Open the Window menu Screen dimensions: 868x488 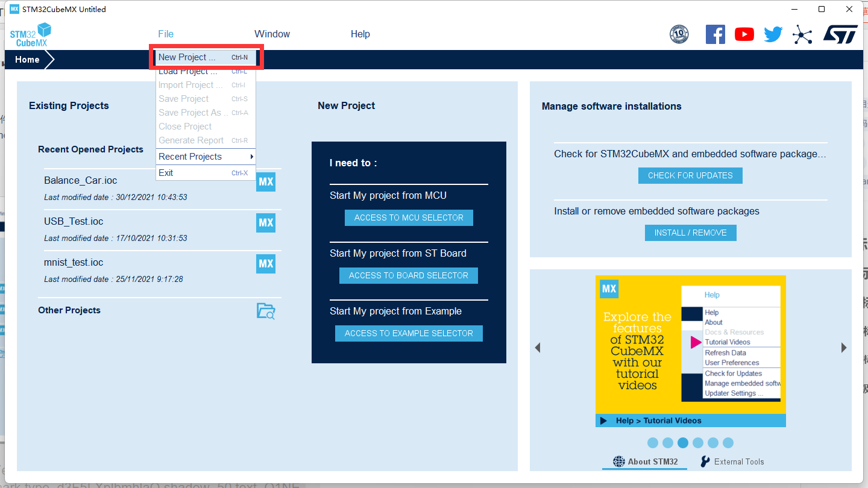coord(272,34)
